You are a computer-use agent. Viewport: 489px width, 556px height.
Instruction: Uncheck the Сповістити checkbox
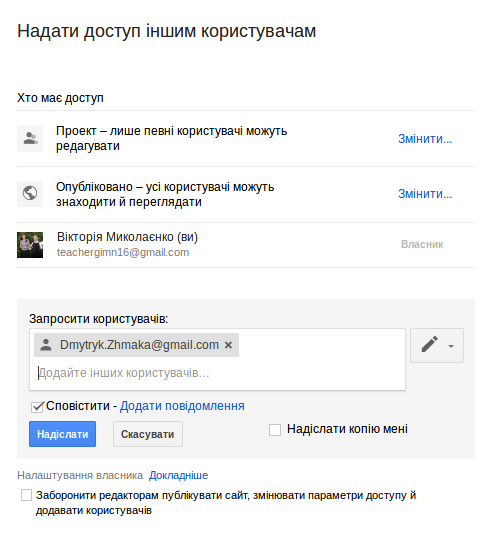pos(37,407)
